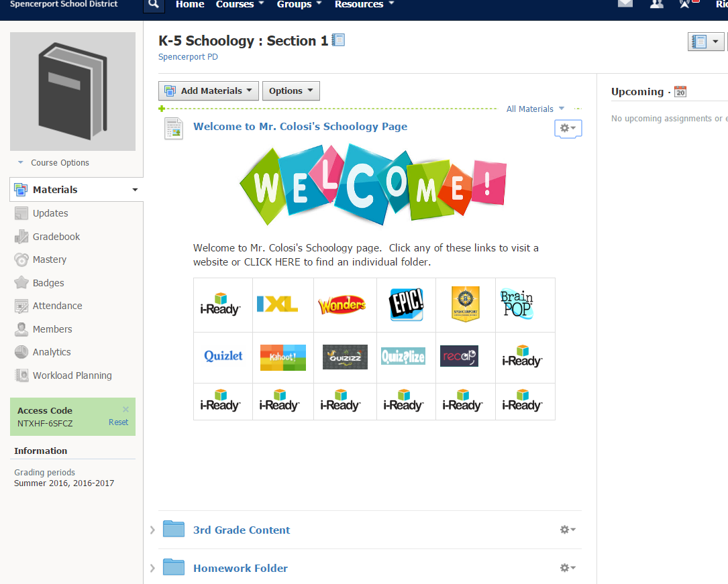Open the recap logo link
The width and height of the screenshot is (728, 584).
[459, 356]
